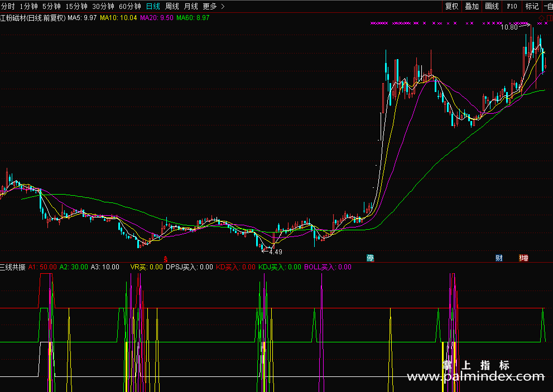
Task: Activate the 画线 drawing tools button
Action: click(x=492, y=6)
